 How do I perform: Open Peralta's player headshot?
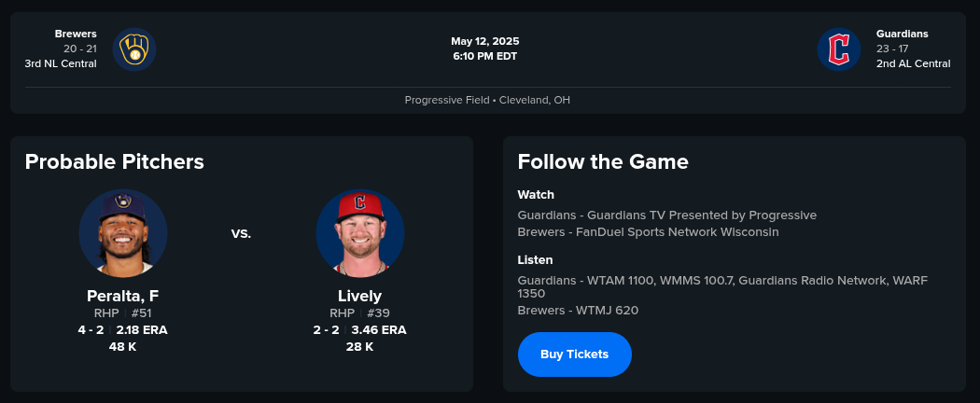(123, 233)
